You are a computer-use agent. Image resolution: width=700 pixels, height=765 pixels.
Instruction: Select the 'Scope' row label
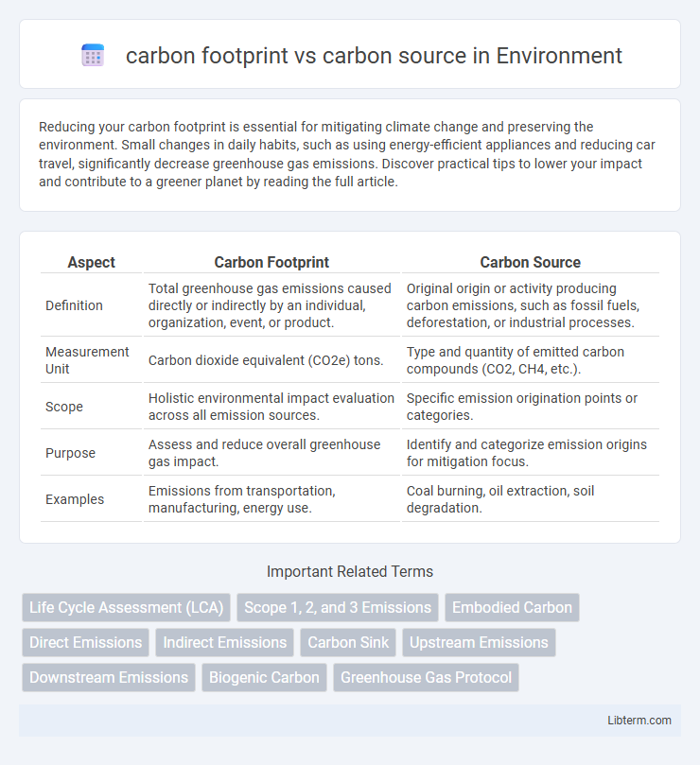(64, 407)
